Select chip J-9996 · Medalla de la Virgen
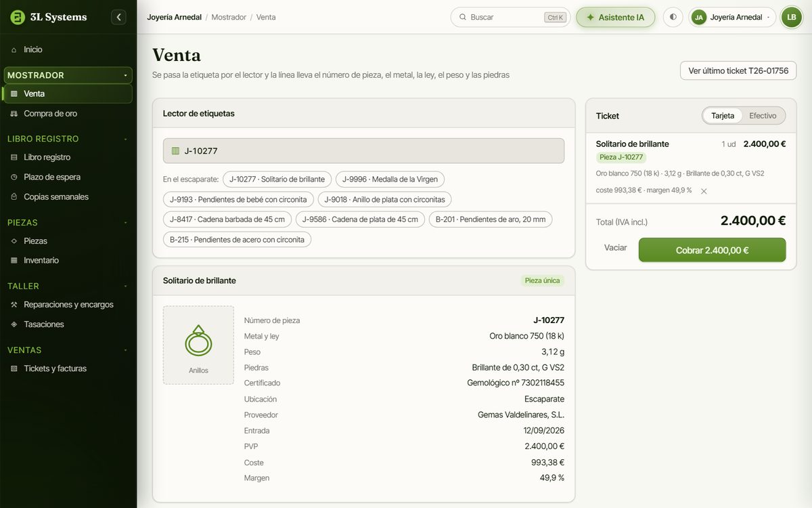Viewport: 812px width, 508px height. [x=390, y=179]
